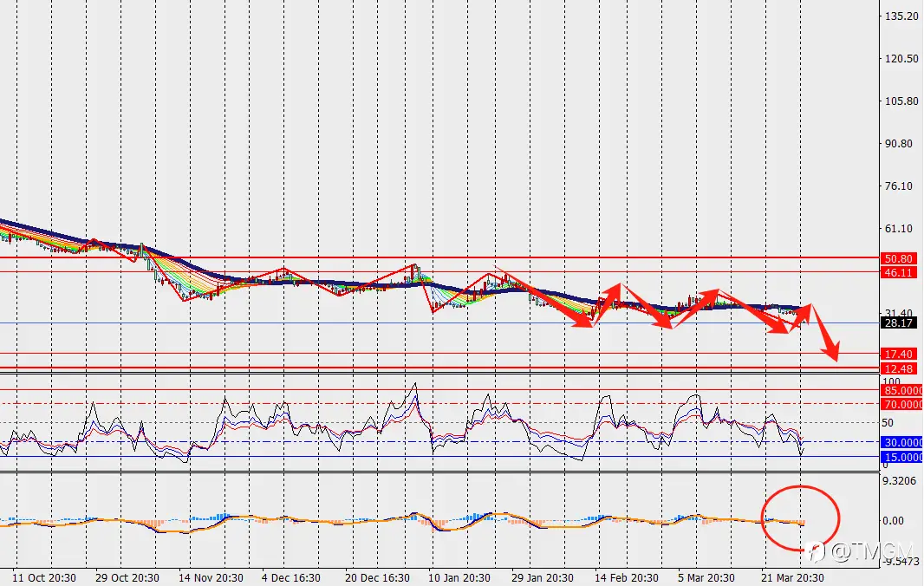Click the 61.10 price axis value
Image resolution: width=924 pixels, height=586 pixels.
coord(899,228)
